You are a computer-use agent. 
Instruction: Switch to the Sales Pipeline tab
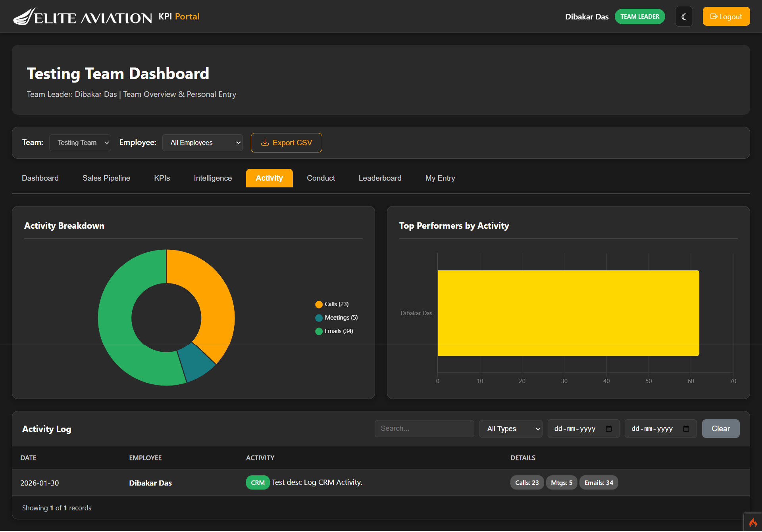[x=106, y=178]
